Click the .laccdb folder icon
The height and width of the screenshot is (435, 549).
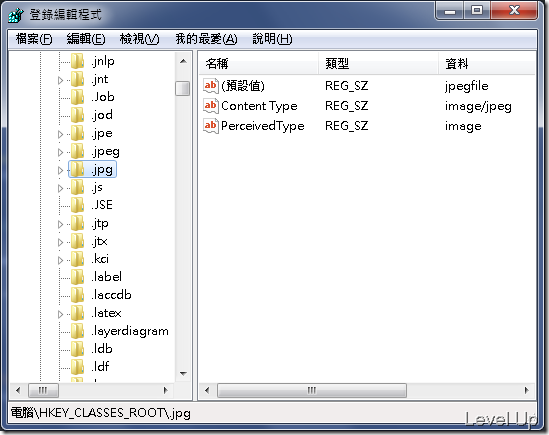[x=77, y=295]
